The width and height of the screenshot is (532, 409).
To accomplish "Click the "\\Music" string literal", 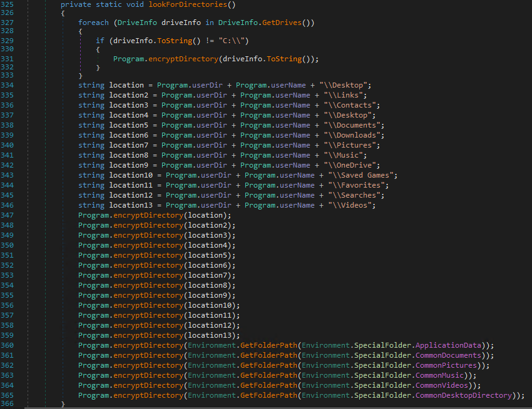I will 343,155.
